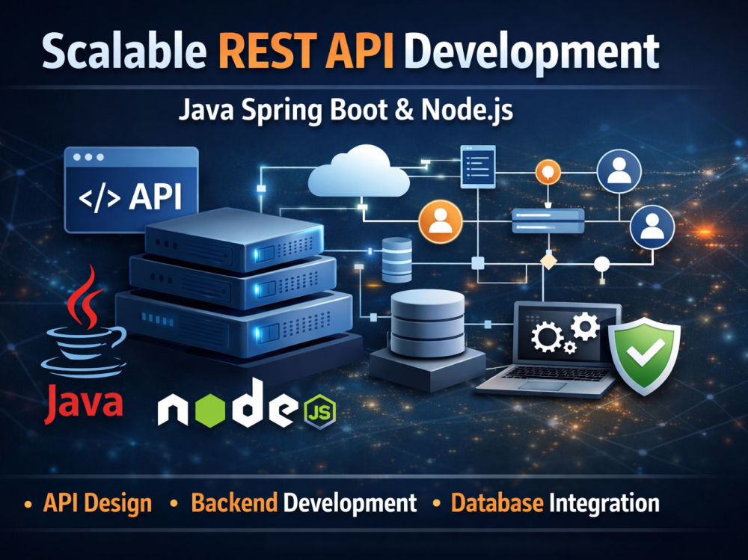
Task: Click the 'Scalable' word in title
Action: (x=124, y=51)
